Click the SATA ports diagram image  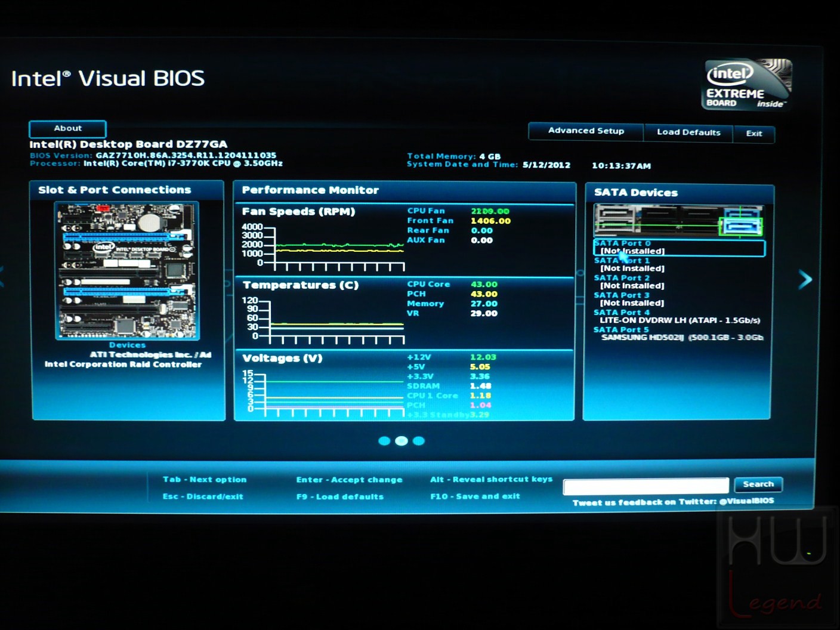[678, 221]
